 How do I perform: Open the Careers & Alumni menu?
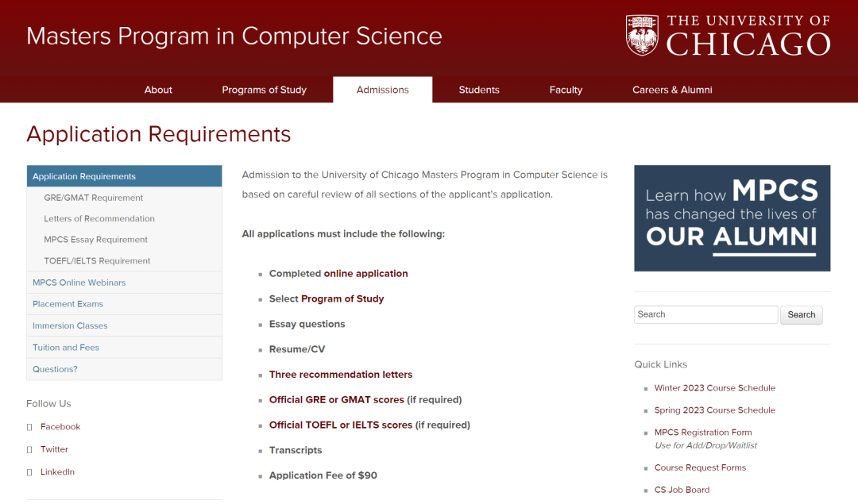[672, 90]
